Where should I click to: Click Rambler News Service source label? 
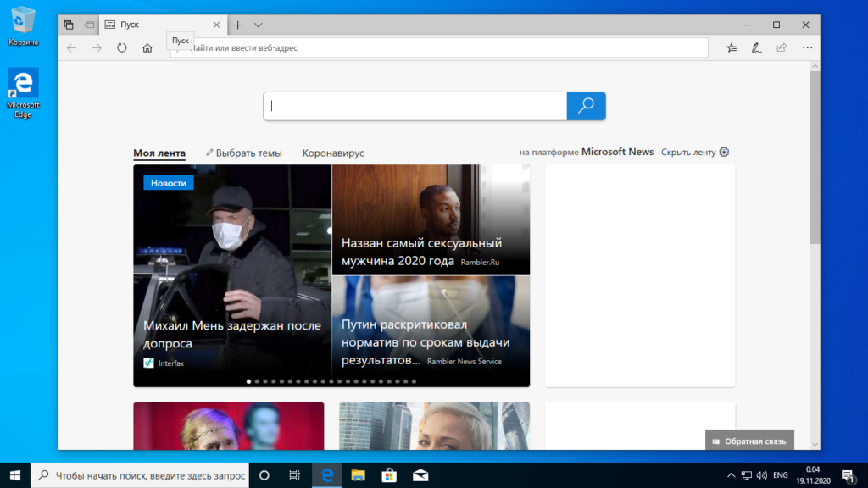(465, 361)
